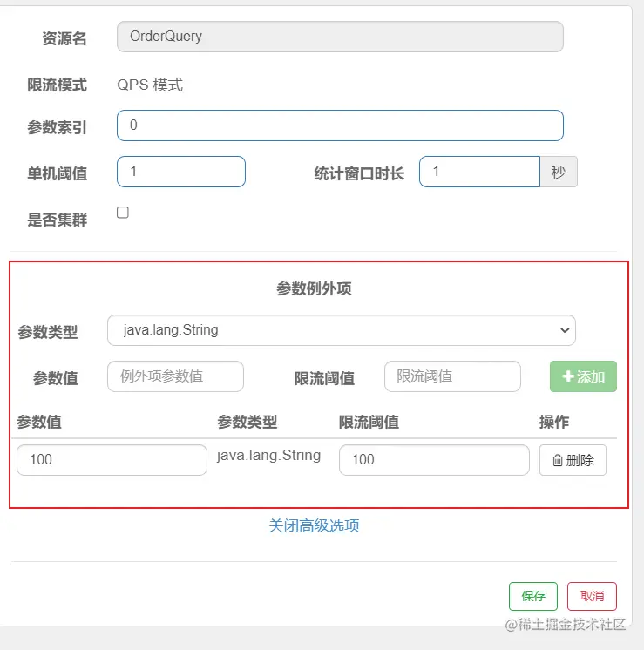
Task: Click the 关闭高级选项 link
Action: coord(314,525)
